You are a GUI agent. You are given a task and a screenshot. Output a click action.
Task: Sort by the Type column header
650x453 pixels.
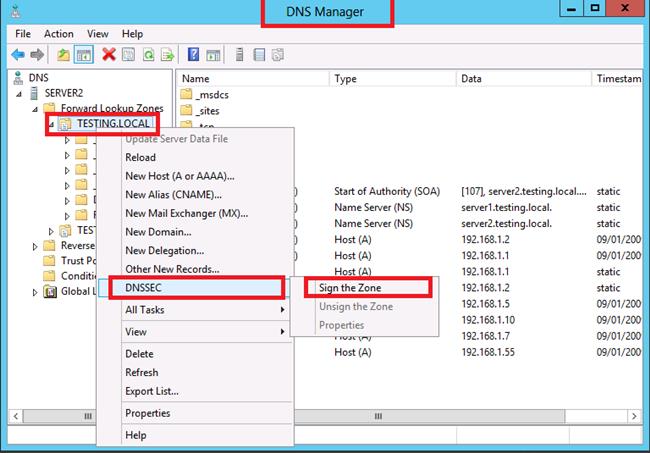[x=392, y=79]
